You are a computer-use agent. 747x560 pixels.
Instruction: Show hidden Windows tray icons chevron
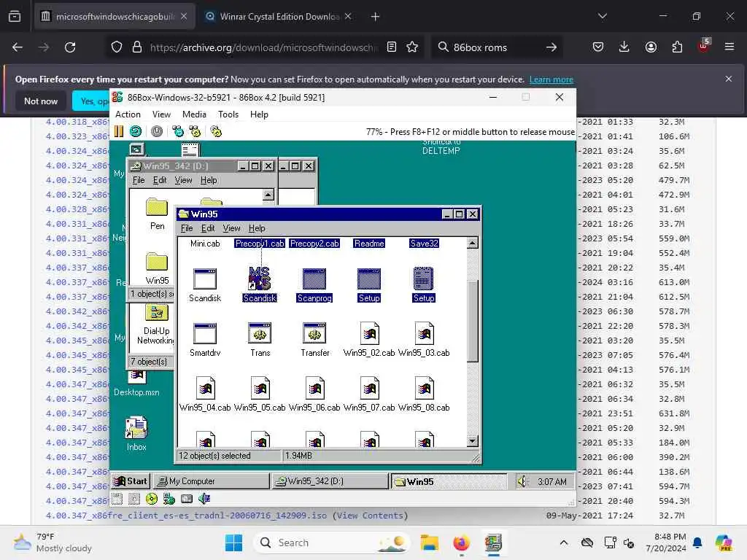click(564, 542)
